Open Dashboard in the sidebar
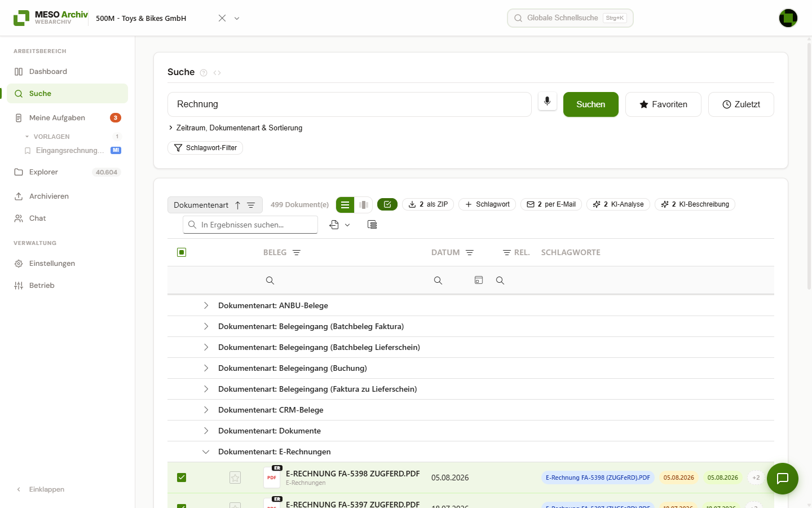Screen dimensions: 812x508 click(68, 72)
